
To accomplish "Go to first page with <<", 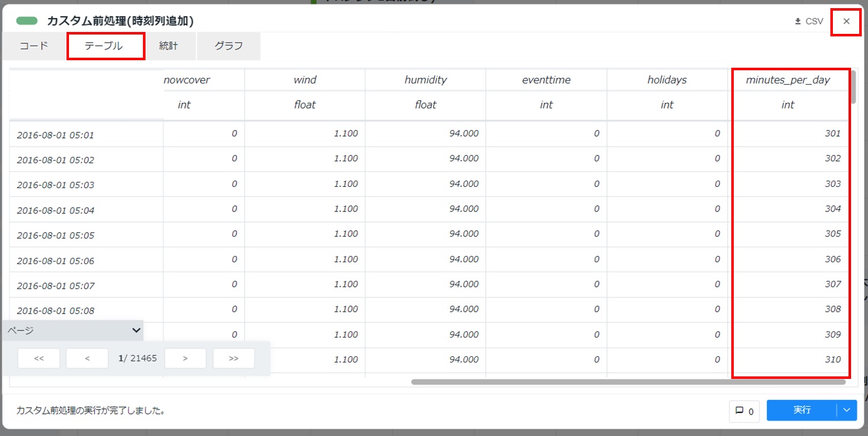I will tap(39, 358).
